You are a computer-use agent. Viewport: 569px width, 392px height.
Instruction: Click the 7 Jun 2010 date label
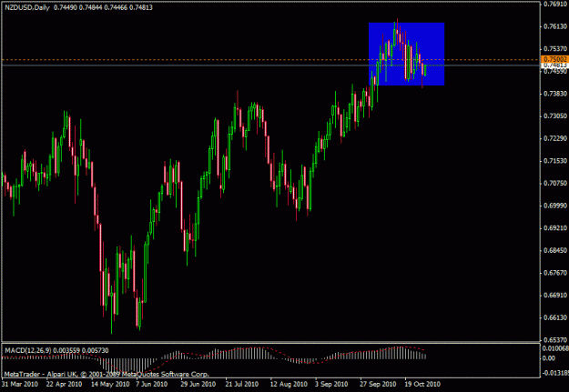pos(152,384)
